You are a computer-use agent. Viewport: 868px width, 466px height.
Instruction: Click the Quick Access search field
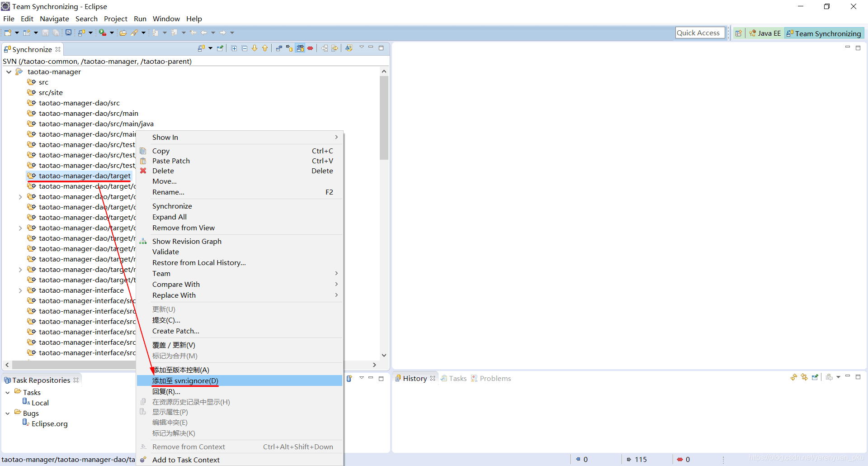click(700, 33)
